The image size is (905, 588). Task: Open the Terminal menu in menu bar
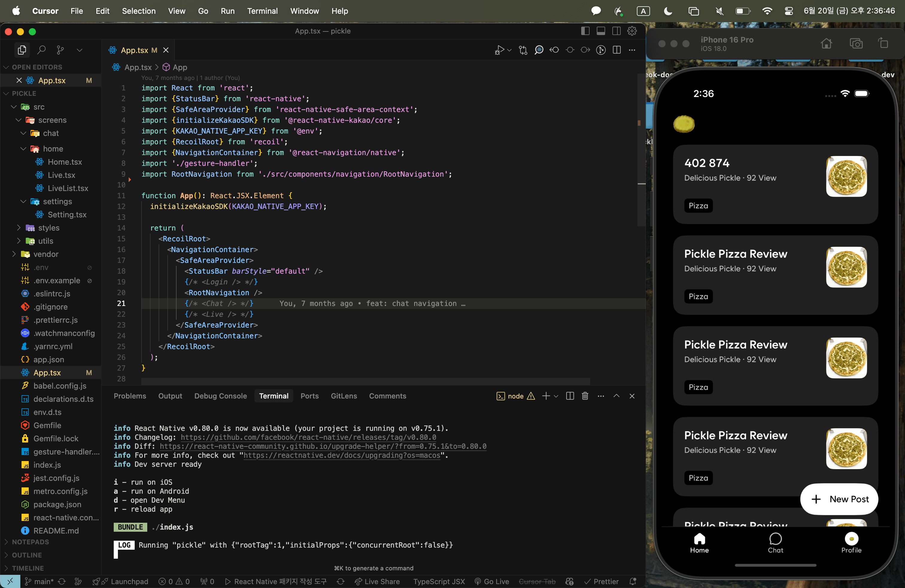tap(262, 11)
